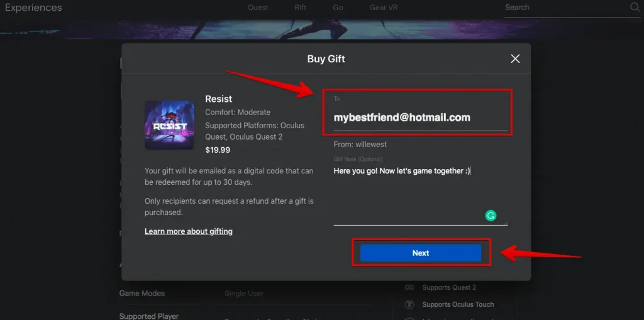The image size is (644, 320).
Task: Click the green Grammarly icon
Action: point(491,215)
